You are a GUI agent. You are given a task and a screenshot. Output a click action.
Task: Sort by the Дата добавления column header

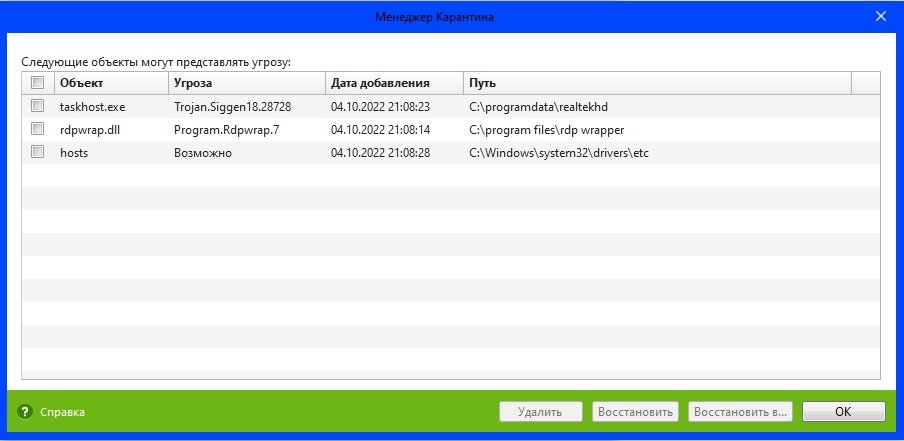pyautogui.click(x=394, y=83)
